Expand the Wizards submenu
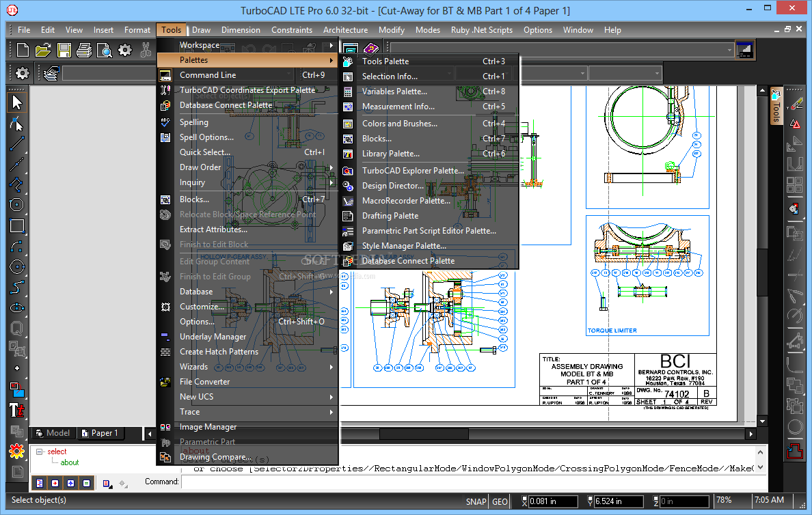Screen dimensions: 812x515 point(247,367)
